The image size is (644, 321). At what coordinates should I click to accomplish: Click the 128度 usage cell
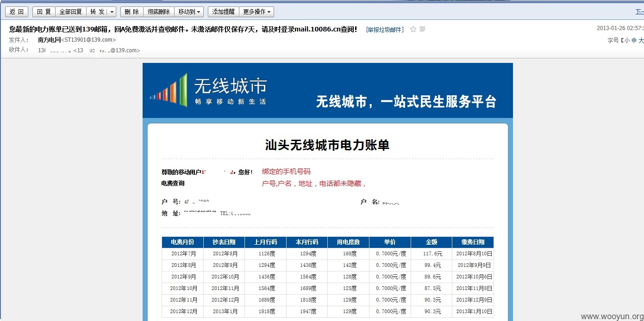point(348,277)
